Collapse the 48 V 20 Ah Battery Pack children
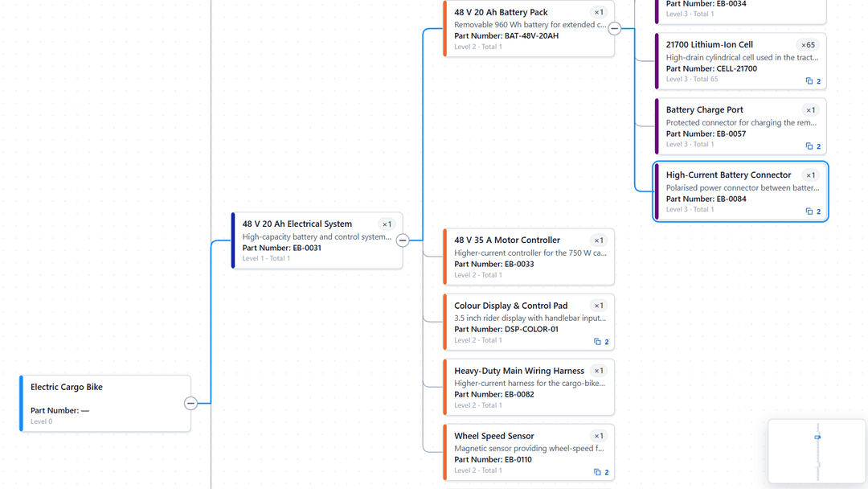868x489 pixels. pos(615,28)
